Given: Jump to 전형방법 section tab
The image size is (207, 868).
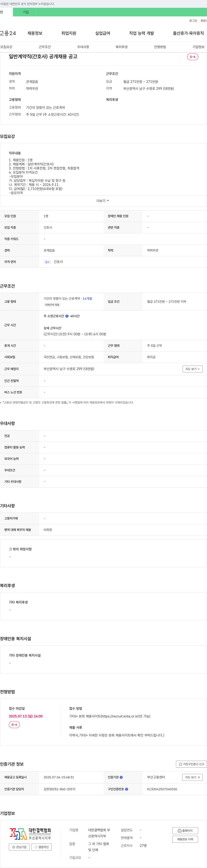Looking at the screenshot, I should click(x=160, y=47).
